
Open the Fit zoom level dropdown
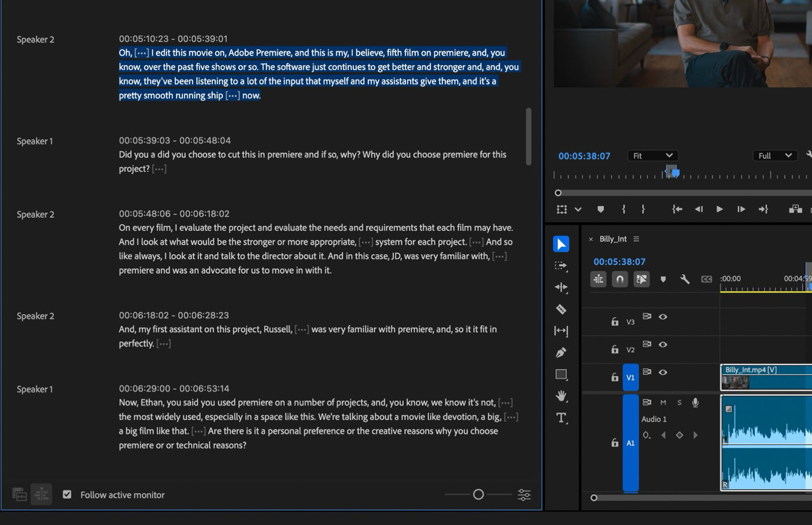[652, 155]
